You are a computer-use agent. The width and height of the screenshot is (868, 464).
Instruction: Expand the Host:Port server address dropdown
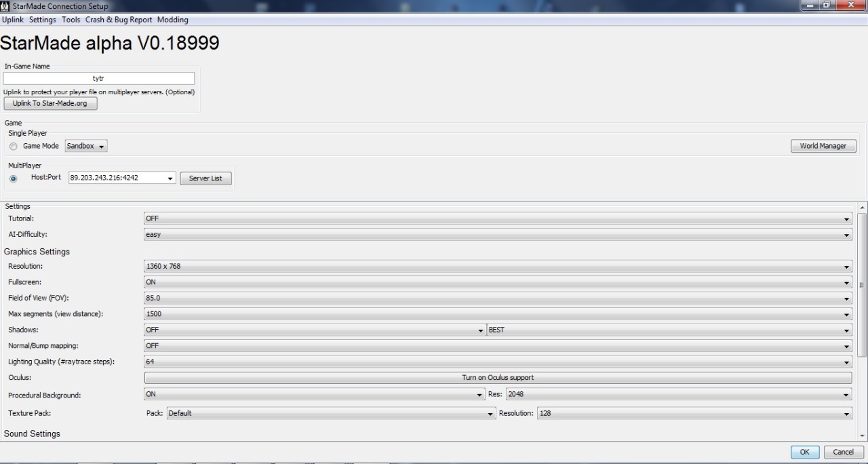coord(170,178)
